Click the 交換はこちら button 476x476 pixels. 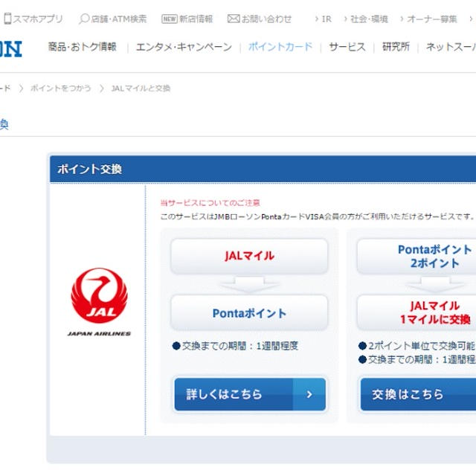[418, 394]
